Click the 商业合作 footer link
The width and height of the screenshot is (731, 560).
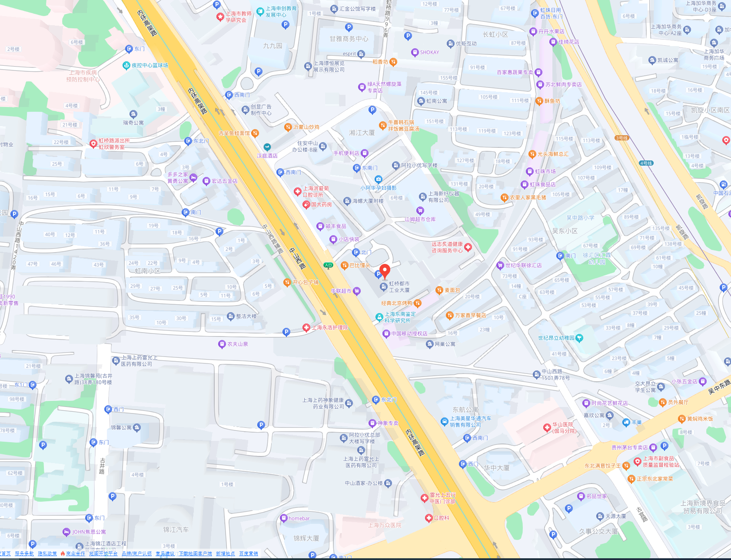coord(75,553)
